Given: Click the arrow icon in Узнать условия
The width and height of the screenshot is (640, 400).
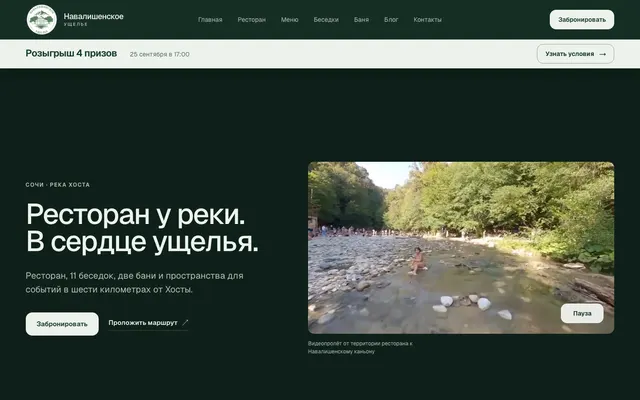Looking at the screenshot, I should 602,54.
